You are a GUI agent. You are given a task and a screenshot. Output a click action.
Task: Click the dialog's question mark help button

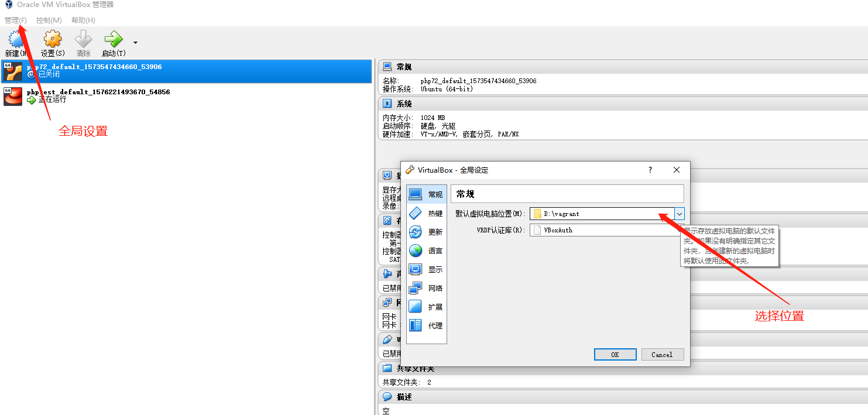click(650, 170)
